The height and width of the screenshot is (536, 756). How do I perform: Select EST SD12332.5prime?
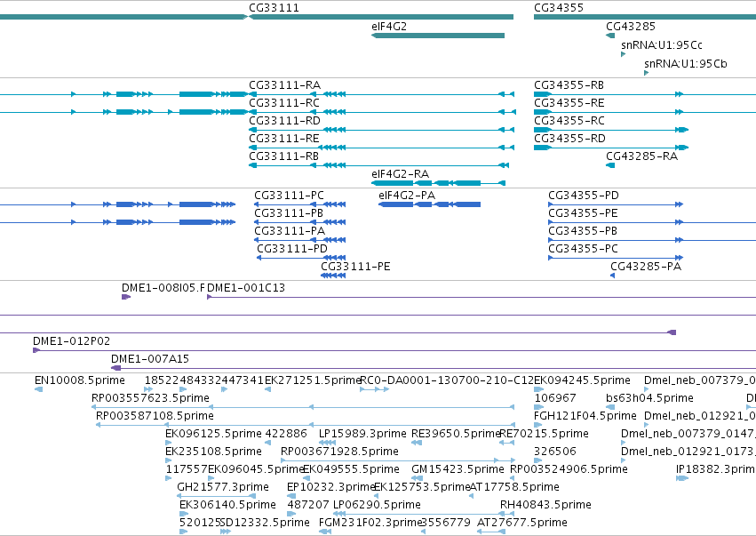[265, 523]
